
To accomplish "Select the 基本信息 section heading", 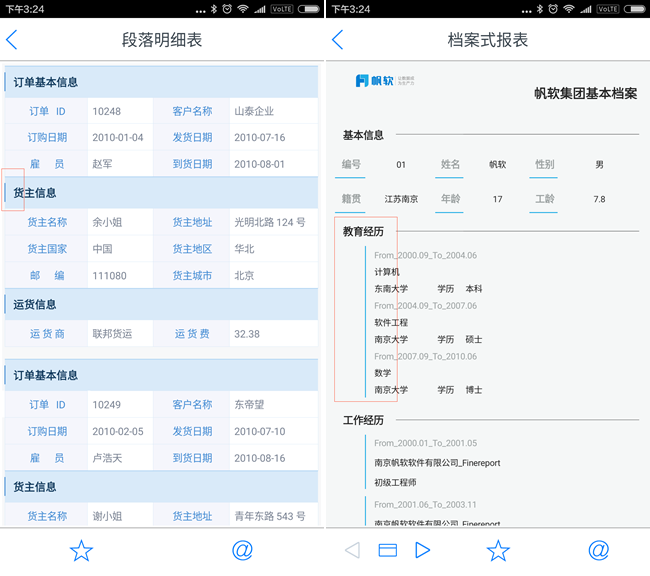I will (x=363, y=135).
